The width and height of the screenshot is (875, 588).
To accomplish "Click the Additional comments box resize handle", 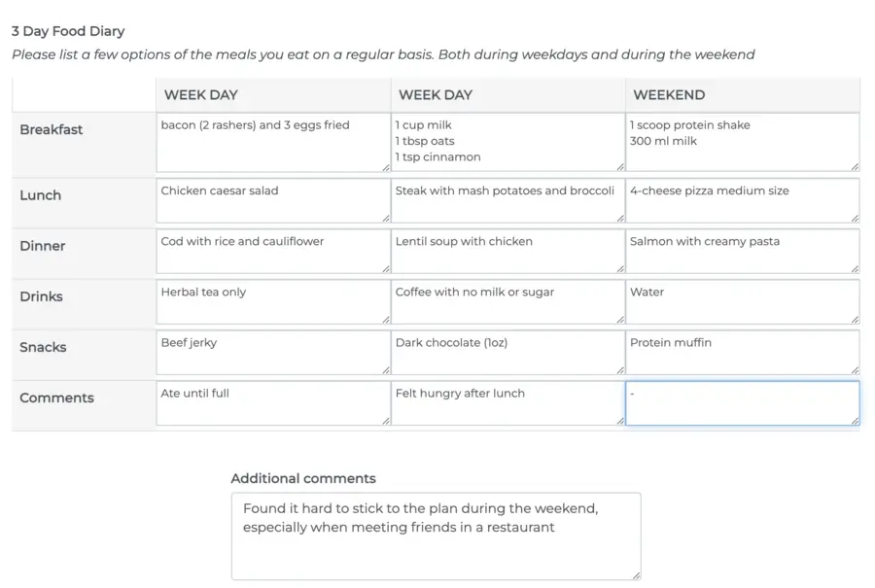I will pyautogui.click(x=637, y=575).
